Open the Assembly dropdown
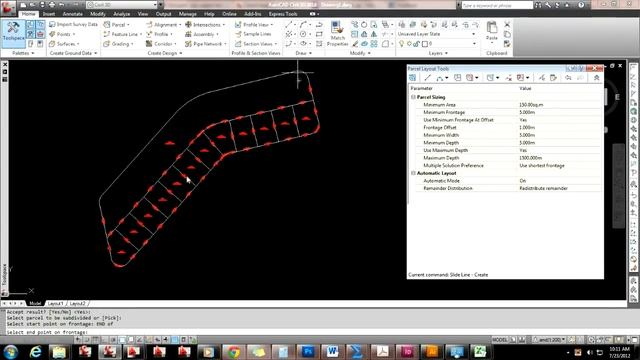 [202, 34]
